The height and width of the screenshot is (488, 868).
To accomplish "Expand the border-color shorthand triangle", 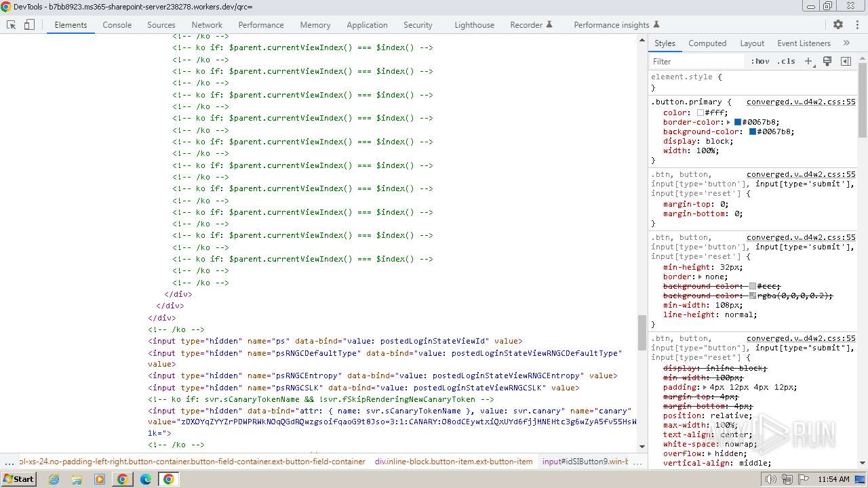I will (x=728, y=123).
